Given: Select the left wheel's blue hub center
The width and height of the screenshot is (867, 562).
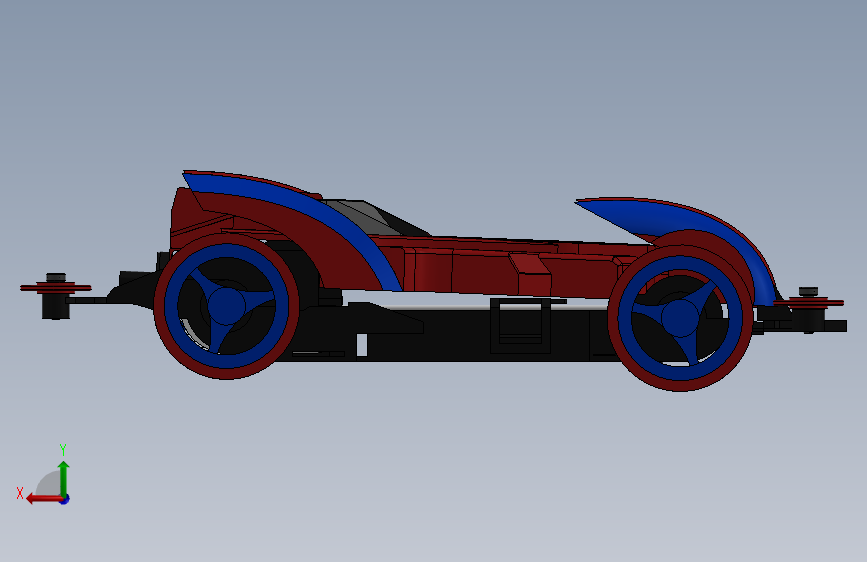Looking at the screenshot, I should [227, 306].
